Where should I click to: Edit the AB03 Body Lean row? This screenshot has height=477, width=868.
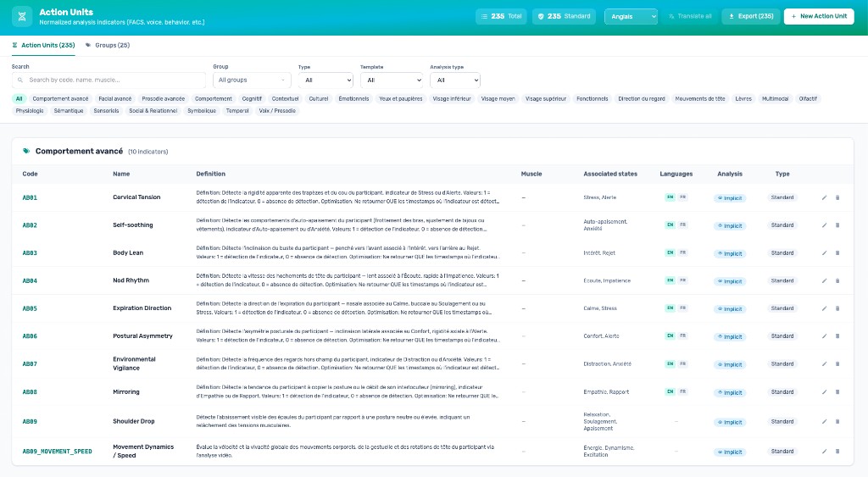pyautogui.click(x=824, y=252)
